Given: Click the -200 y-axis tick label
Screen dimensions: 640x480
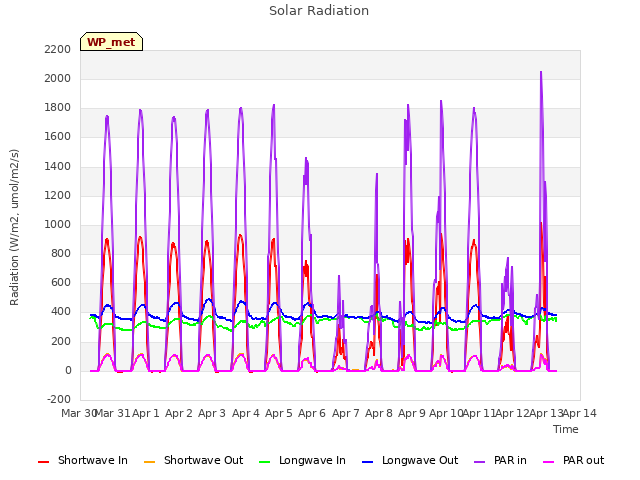Looking at the screenshot, I should 59,399.
